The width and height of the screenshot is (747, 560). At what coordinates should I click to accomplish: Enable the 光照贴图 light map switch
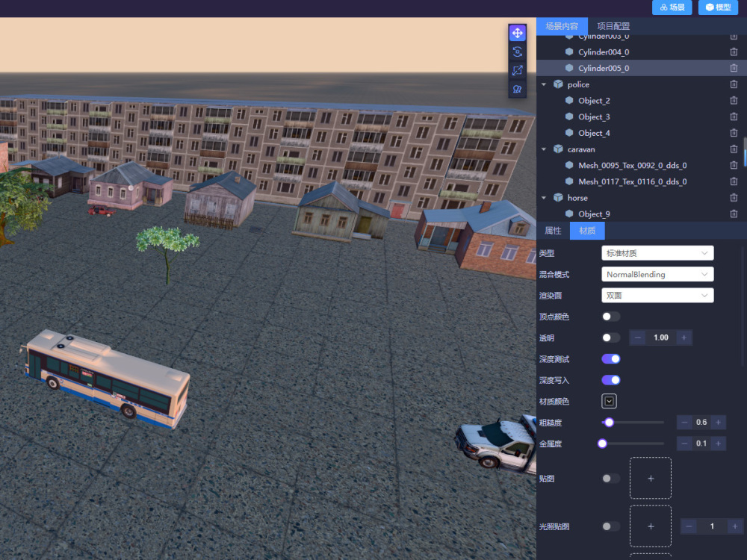611,526
